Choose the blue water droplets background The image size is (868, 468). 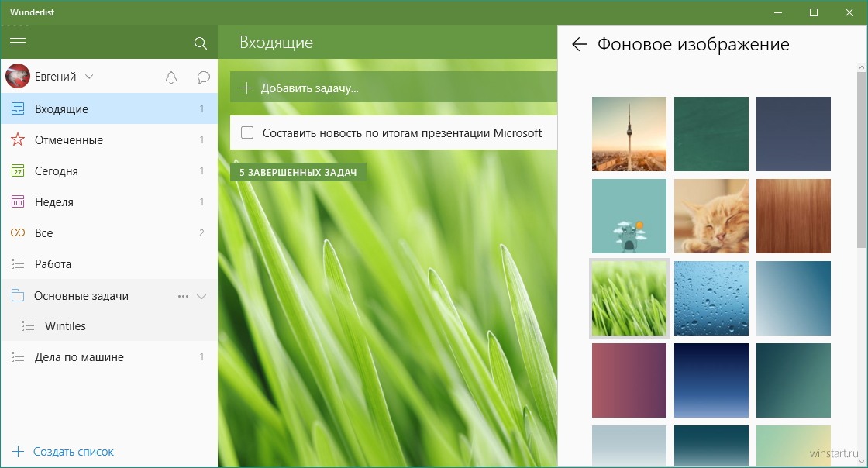711,298
